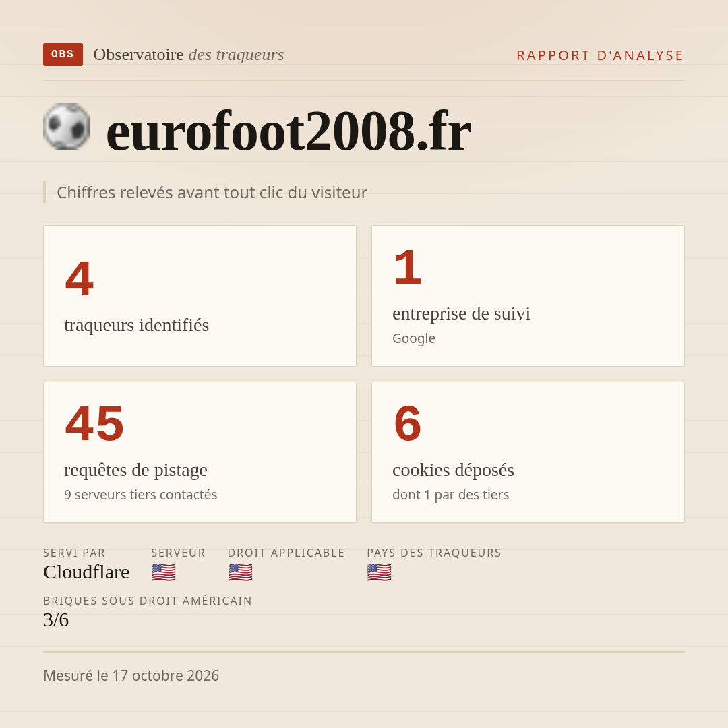
Task: Click the 3/6 value
Action: click(x=56, y=620)
